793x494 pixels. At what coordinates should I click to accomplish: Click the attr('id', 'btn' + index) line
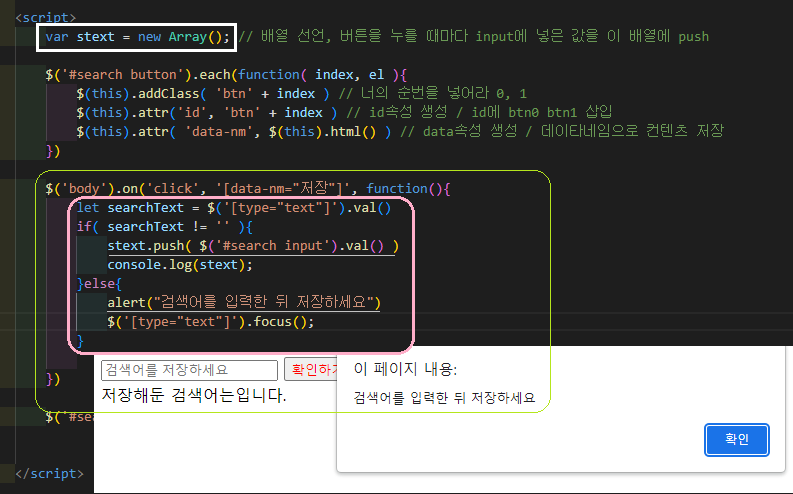click(x=206, y=112)
